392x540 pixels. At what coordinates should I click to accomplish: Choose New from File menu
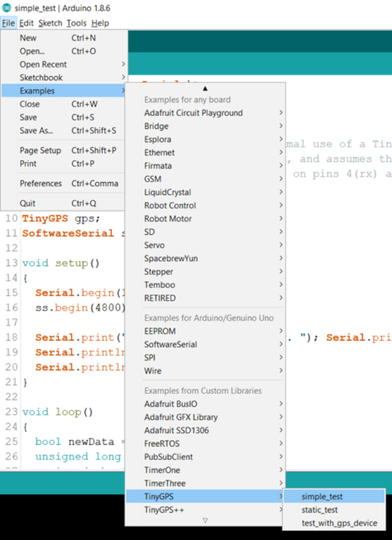(64, 38)
